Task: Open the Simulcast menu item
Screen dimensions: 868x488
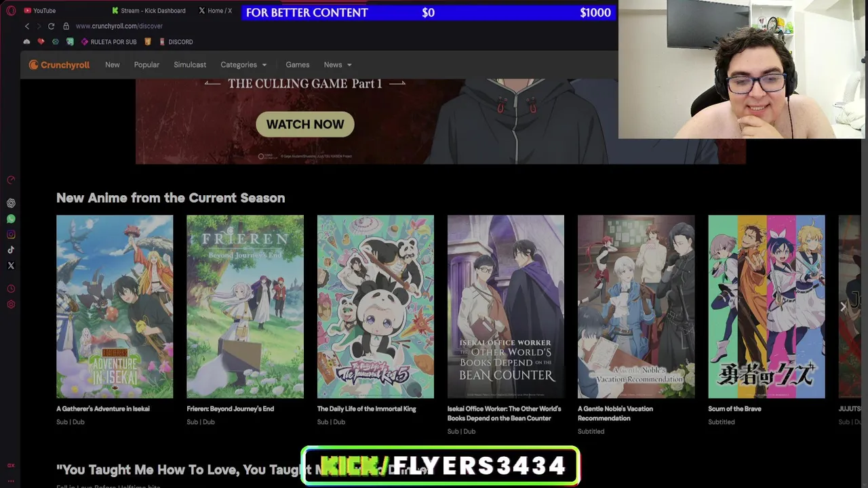Action: 190,65
